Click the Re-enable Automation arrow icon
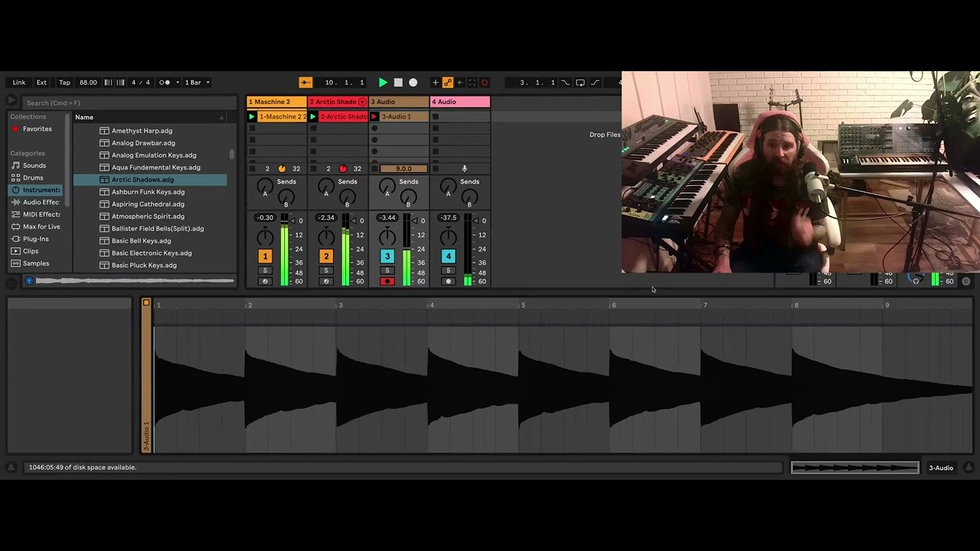 click(460, 83)
